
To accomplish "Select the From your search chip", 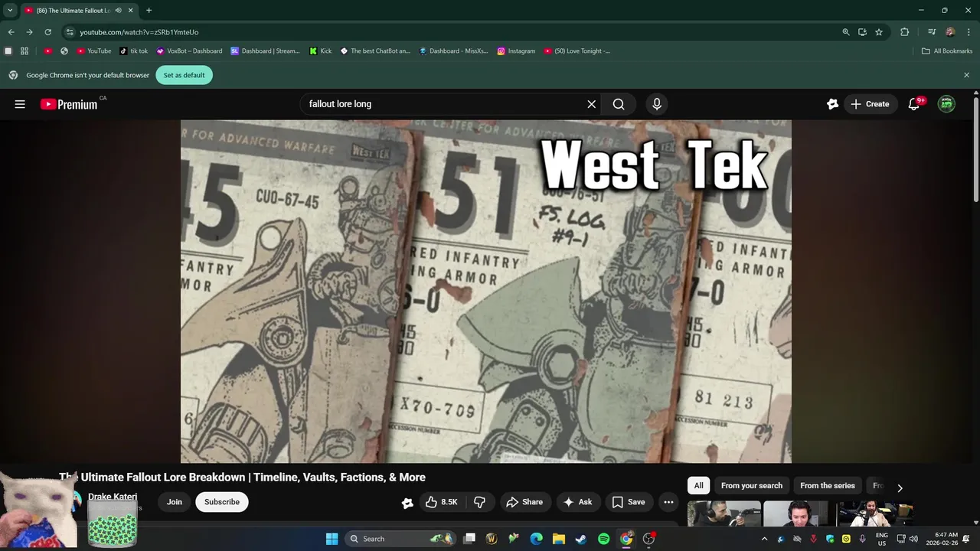I will click(x=752, y=486).
